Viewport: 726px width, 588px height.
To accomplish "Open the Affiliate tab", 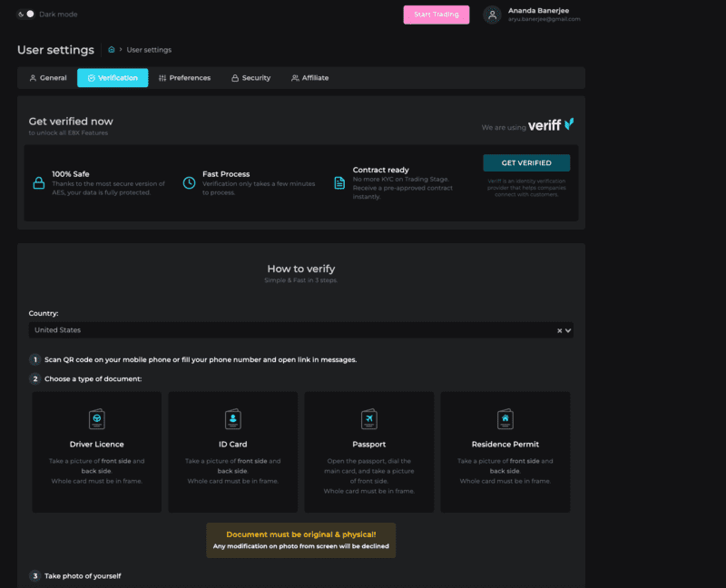I will (x=309, y=78).
